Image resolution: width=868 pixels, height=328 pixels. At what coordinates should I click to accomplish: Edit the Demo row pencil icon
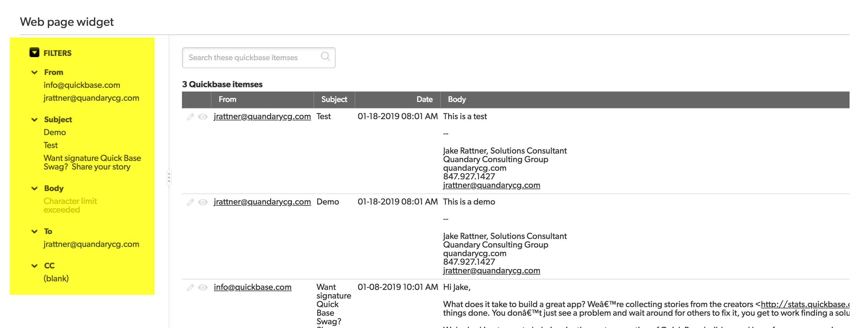coord(190,202)
